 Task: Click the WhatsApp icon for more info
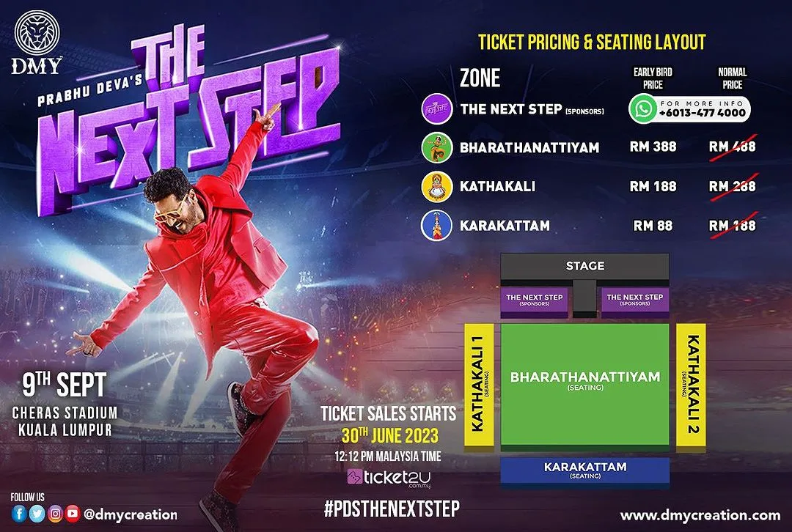[x=643, y=109]
